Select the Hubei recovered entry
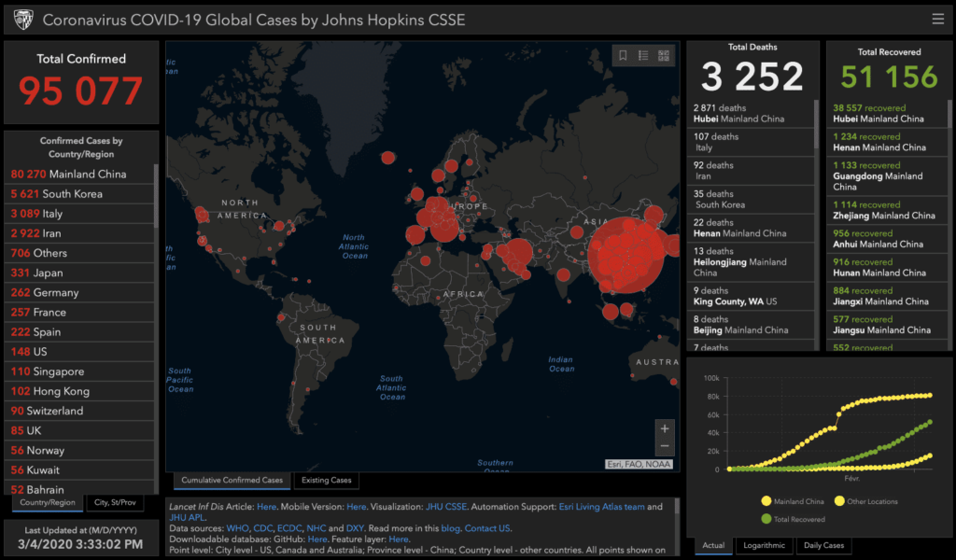 (x=887, y=113)
